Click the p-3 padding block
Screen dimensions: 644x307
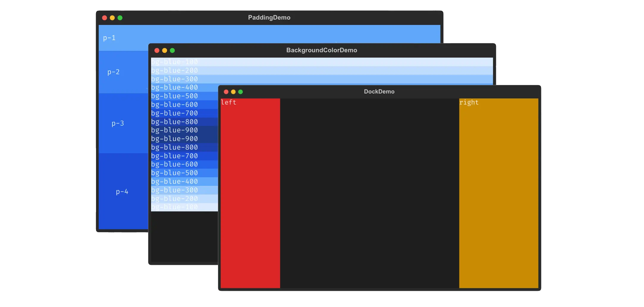[x=123, y=123]
